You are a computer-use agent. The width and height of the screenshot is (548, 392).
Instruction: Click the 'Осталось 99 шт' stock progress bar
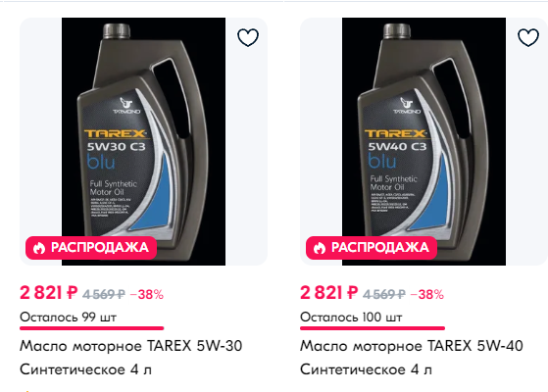click(92, 328)
